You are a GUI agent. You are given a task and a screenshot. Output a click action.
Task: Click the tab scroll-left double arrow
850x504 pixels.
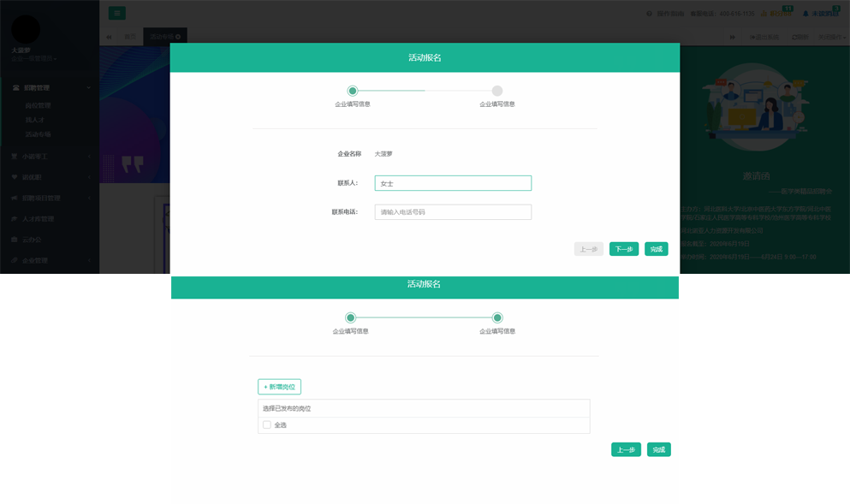tap(109, 37)
